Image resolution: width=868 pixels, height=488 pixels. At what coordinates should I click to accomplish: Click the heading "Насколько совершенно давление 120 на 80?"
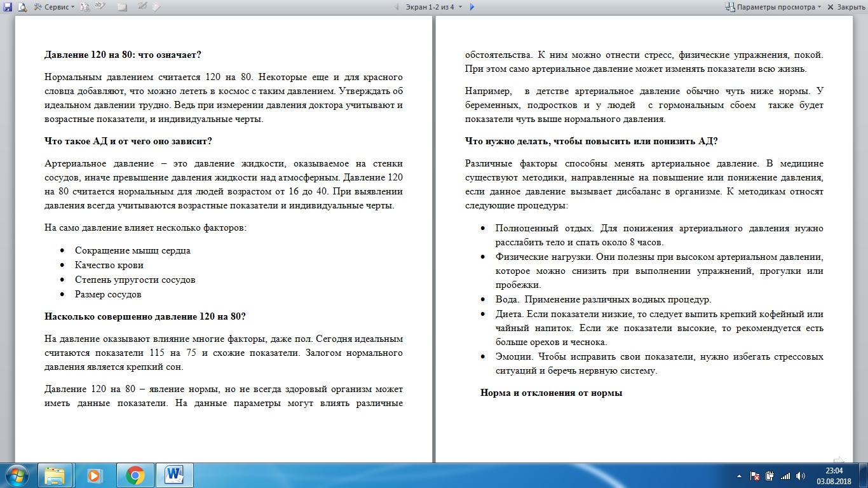(145, 316)
